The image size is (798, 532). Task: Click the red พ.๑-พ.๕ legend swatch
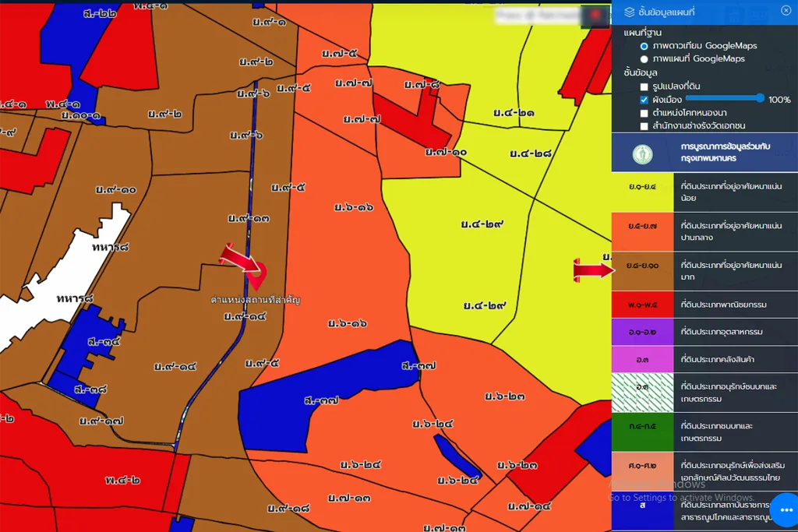[642, 305]
